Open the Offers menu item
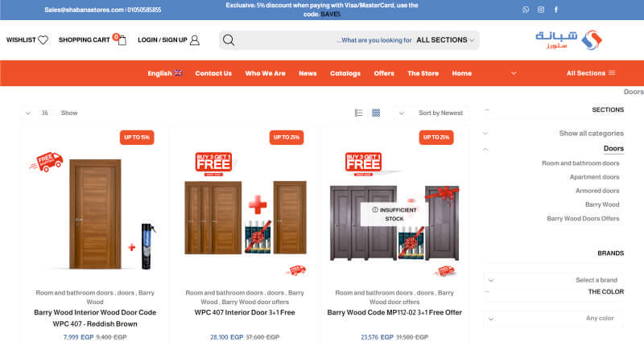This screenshot has width=644, height=346. pyautogui.click(x=384, y=73)
